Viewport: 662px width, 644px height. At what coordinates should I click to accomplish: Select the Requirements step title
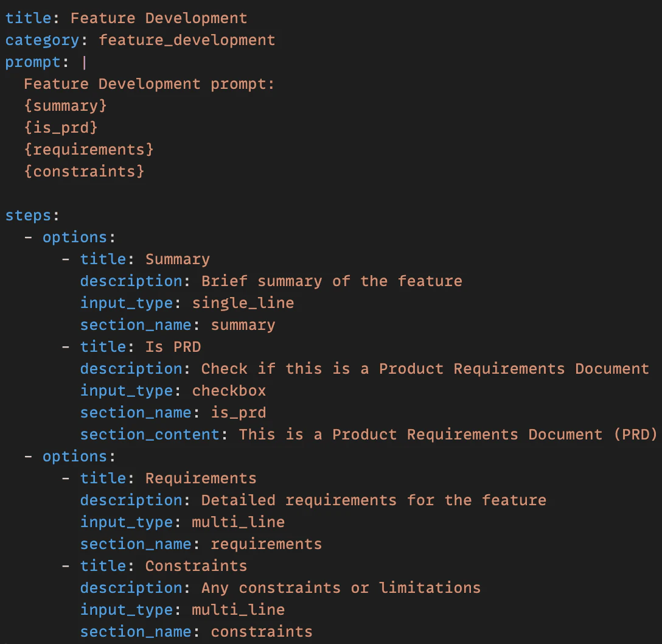pos(200,478)
